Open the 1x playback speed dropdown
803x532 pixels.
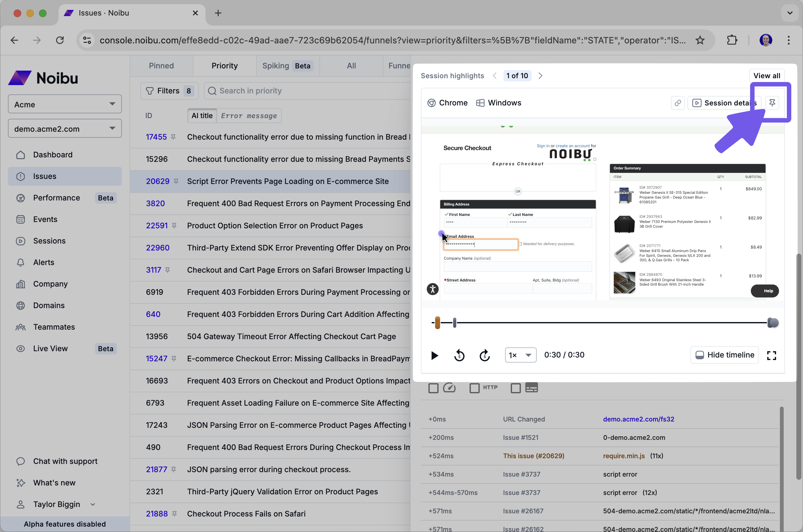point(520,355)
